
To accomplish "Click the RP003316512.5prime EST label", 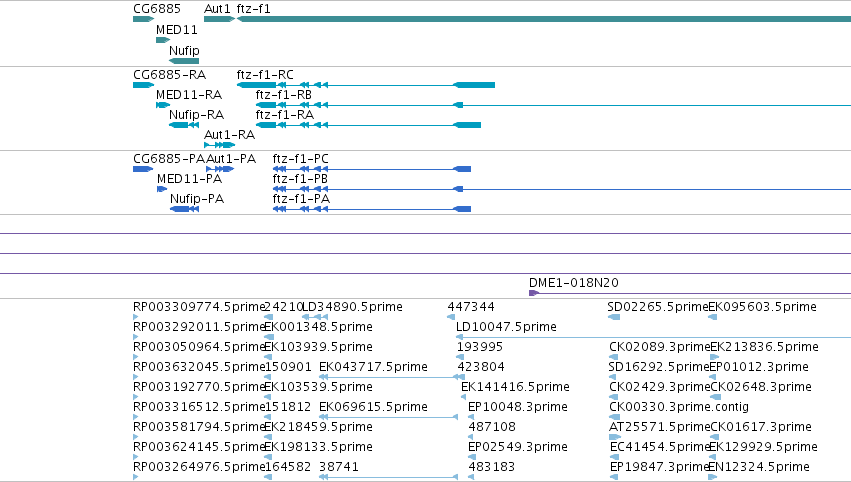I will (199, 408).
